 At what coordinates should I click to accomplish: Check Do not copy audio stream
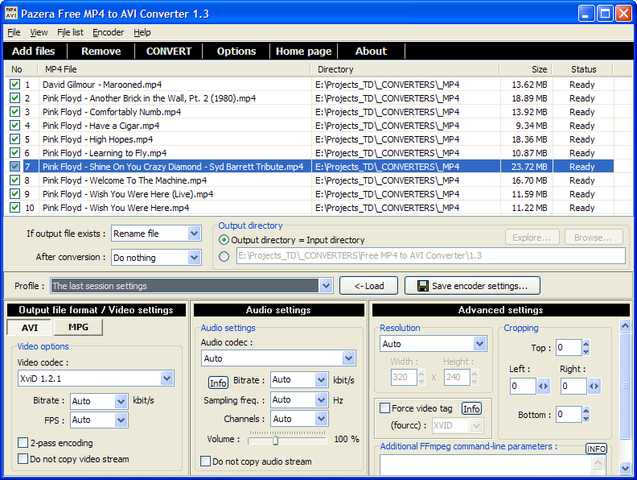point(206,461)
